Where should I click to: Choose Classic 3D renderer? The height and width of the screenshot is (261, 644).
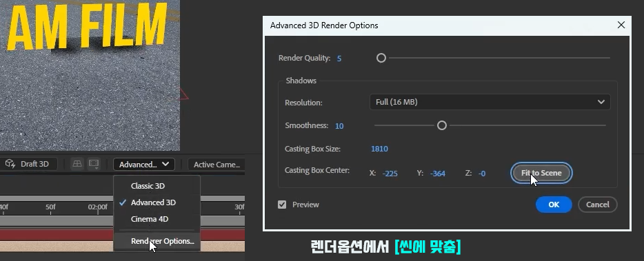point(148,186)
